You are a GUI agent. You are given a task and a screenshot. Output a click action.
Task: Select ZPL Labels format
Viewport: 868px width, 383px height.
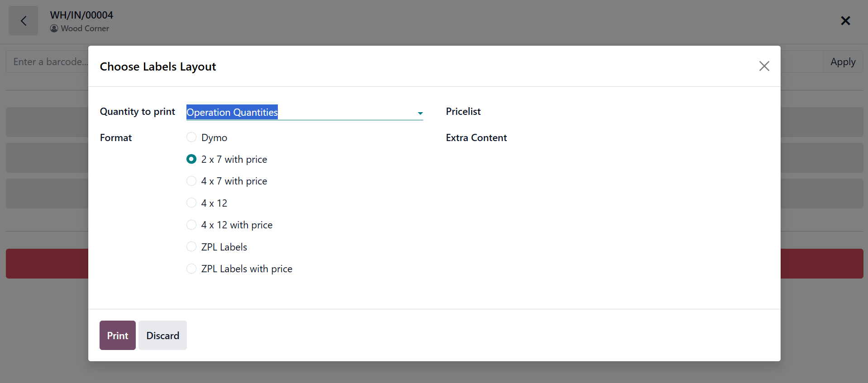click(x=191, y=247)
